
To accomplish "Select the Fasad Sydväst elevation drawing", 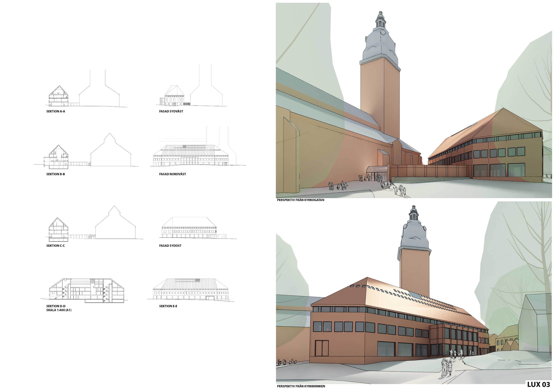I will coord(191,85).
